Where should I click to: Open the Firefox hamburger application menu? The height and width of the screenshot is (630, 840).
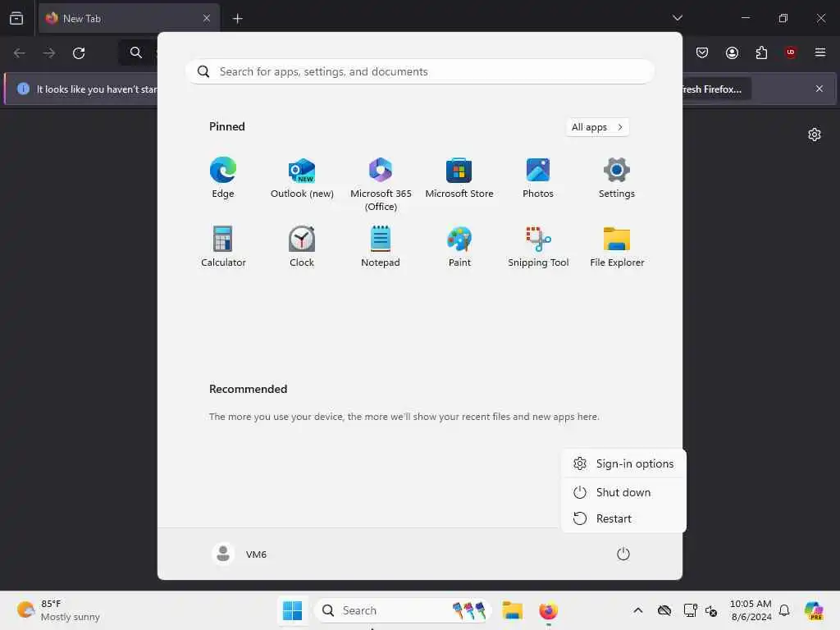point(820,52)
